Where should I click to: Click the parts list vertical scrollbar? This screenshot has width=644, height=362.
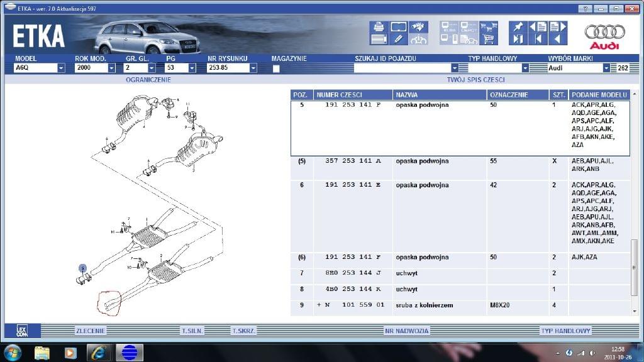(634, 267)
